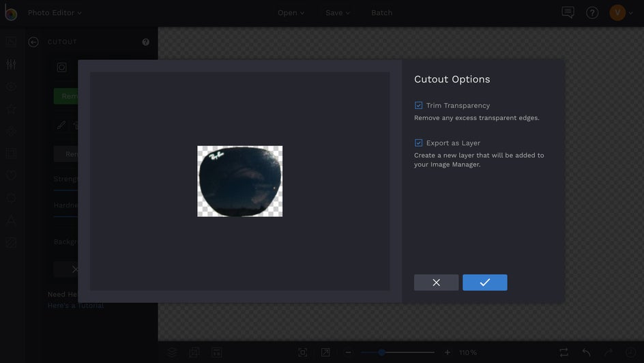This screenshot has height=363, width=644.
Task: Click the zoom slider handle
Action: coord(381,352)
